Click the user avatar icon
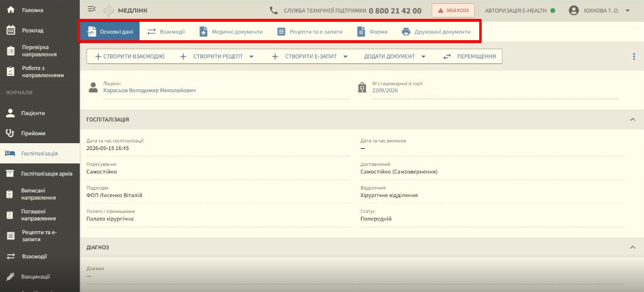Image resolution: width=644 pixels, height=292 pixels. [574, 11]
